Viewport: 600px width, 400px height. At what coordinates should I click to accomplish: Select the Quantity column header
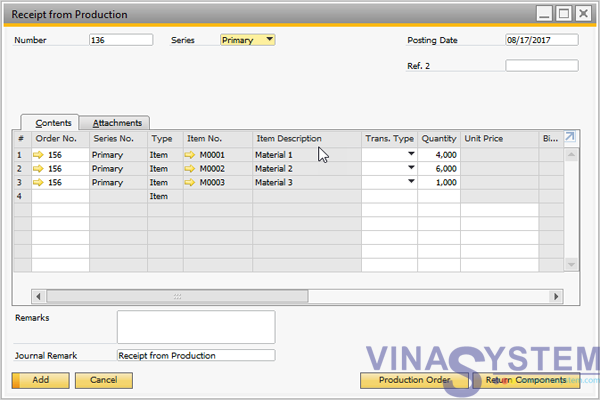pyautogui.click(x=439, y=139)
